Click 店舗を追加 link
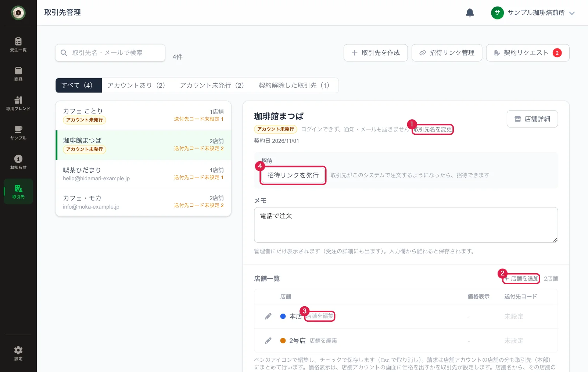Viewport: 588px width, 372px height. point(521,278)
